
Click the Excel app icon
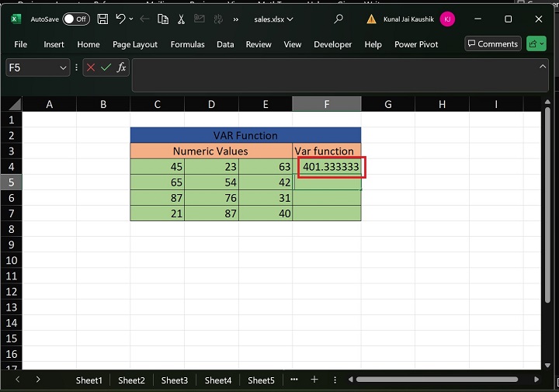click(16, 19)
